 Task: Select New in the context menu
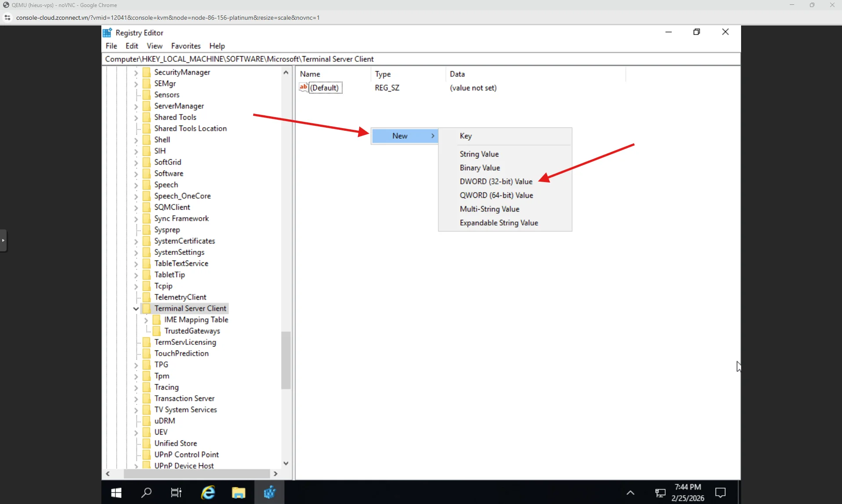[x=405, y=136]
